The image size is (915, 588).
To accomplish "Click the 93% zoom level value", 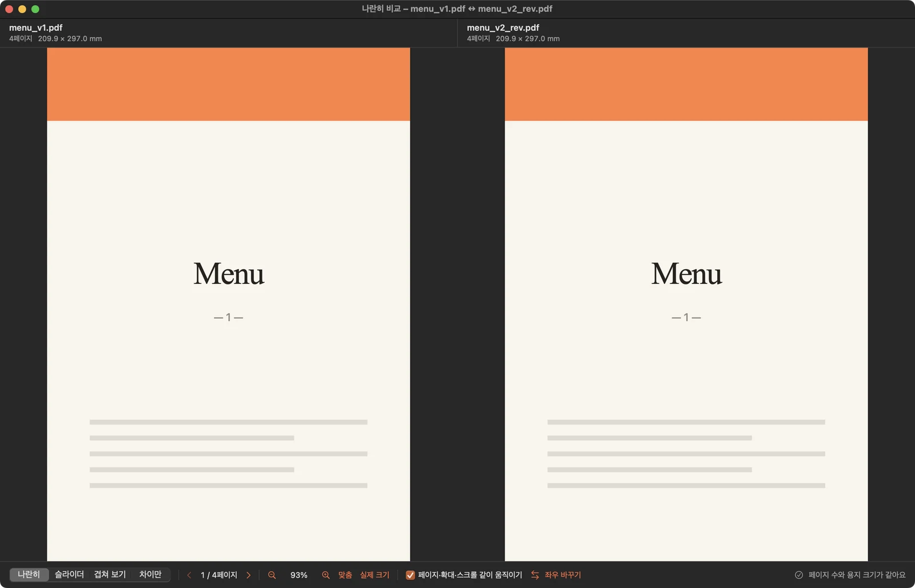I will click(299, 575).
